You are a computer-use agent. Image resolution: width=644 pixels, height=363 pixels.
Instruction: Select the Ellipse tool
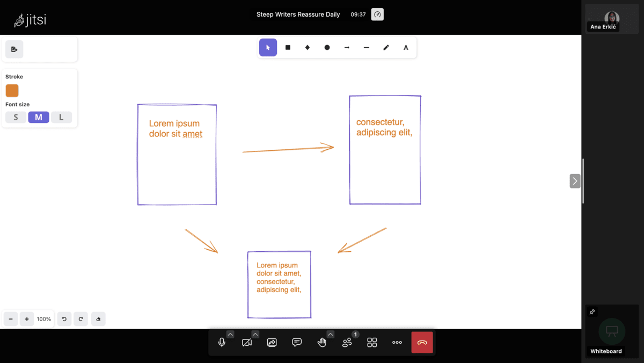pyautogui.click(x=327, y=47)
